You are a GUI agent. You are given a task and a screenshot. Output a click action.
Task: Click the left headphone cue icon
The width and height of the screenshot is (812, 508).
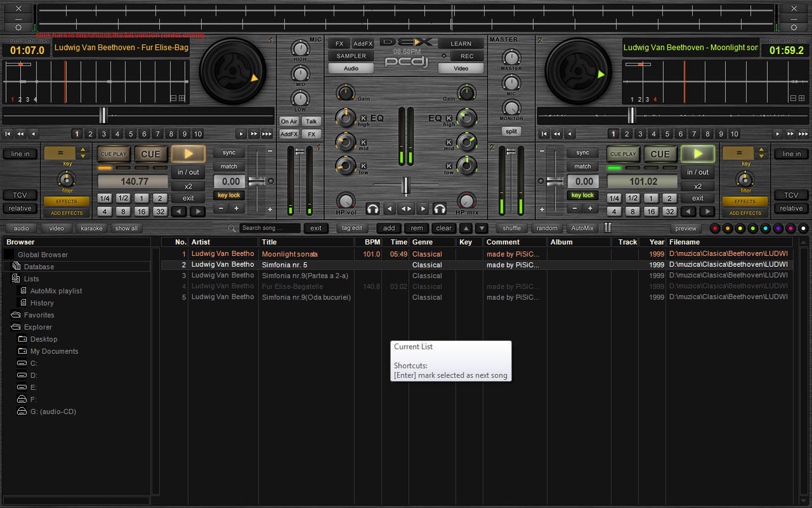coord(372,209)
